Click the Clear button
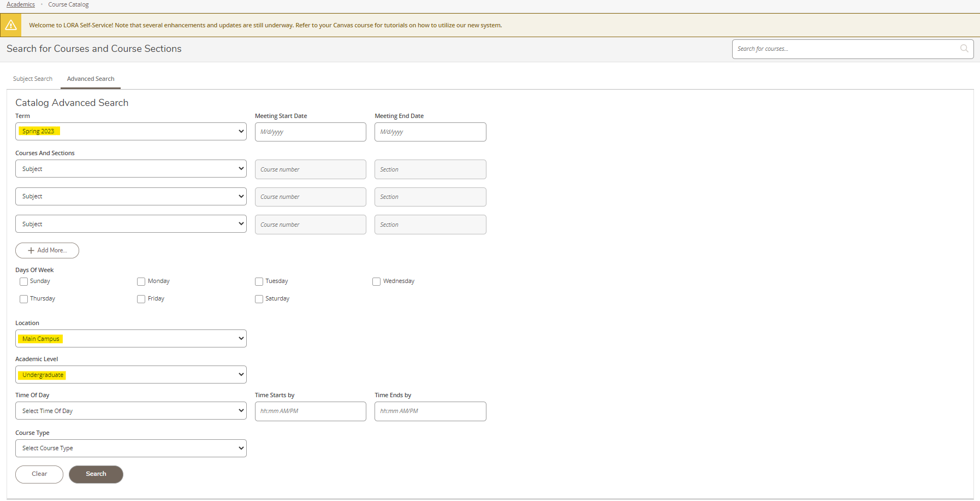This screenshot has height=501, width=980. tap(39, 474)
